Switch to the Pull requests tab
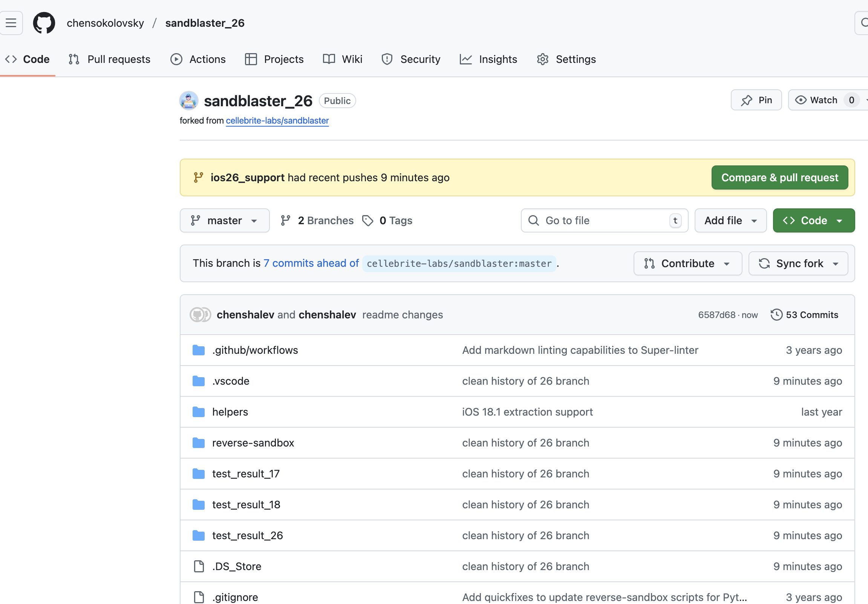The image size is (868, 604). 110,59
